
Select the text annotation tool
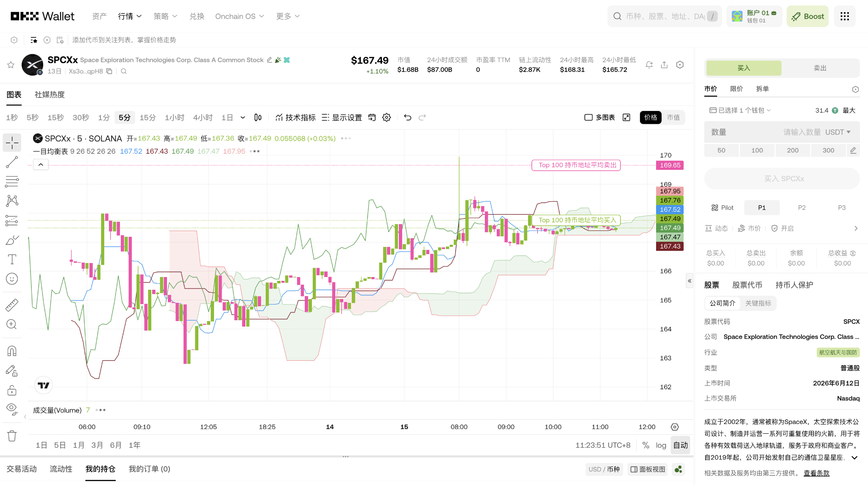point(12,259)
